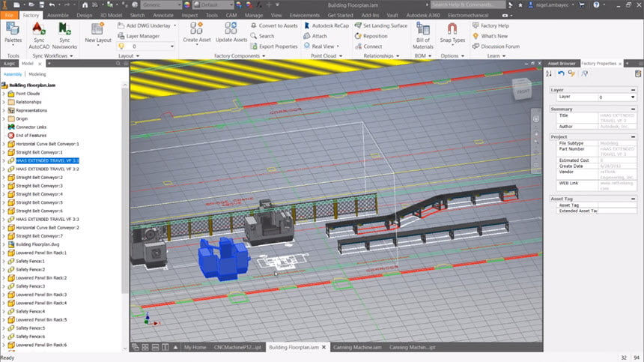The width and height of the screenshot is (644, 362).
Task: Expand Origin folder node
Action: (4, 118)
